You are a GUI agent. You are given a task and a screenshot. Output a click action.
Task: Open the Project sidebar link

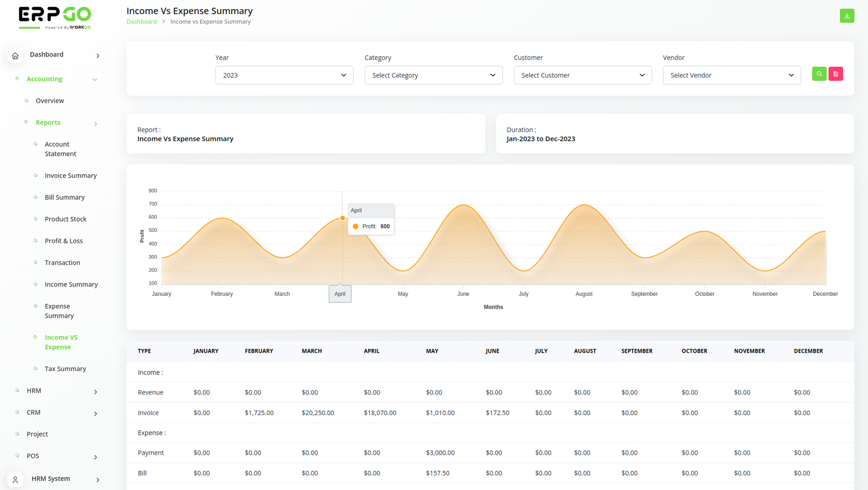tap(37, 434)
